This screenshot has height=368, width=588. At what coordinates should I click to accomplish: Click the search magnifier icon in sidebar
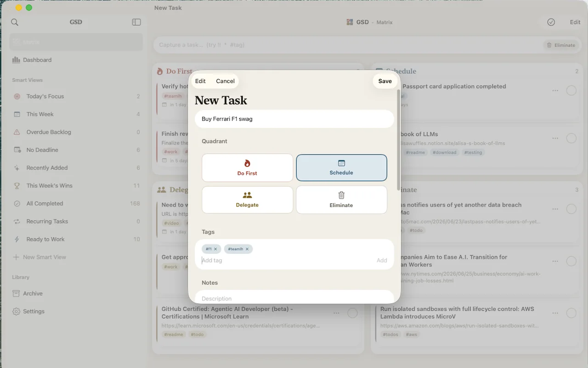pos(15,22)
